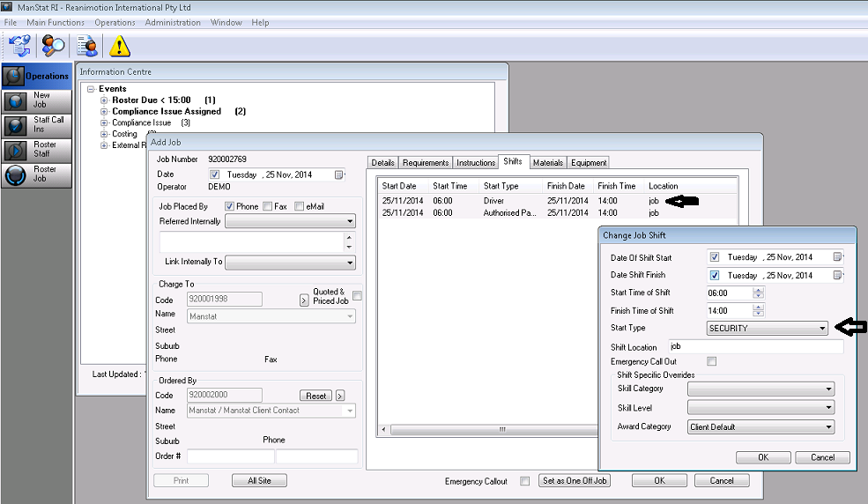
Task: Open the Link Internally To dropdown
Action: (291, 263)
